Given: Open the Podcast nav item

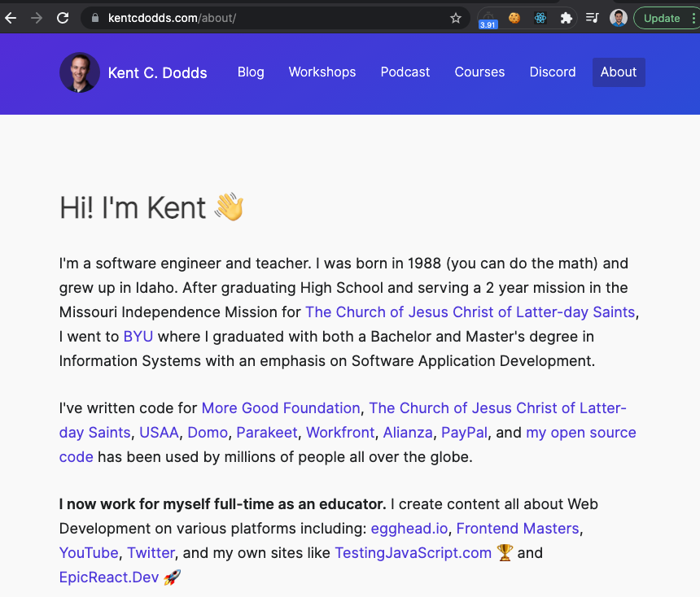Looking at the screenshot, I should point(405,72).
